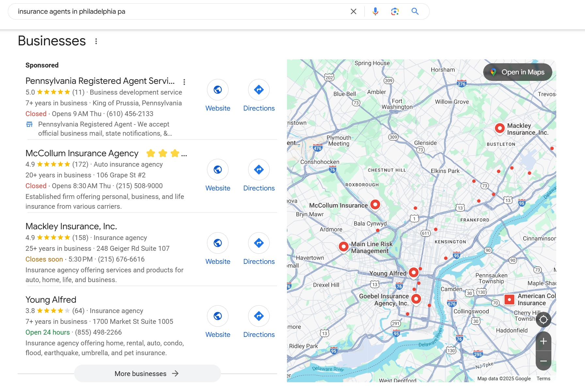The width and height of the screenshot is (585, 392).
Task: Click Directions link for Mackley Insurance, Inc.
Action: tap(259, 262)
